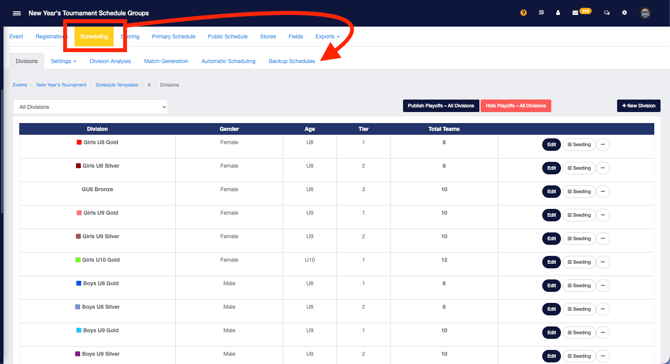The image size is (670, 364).
Task: Add a New Division
Action: coord(638,106)
